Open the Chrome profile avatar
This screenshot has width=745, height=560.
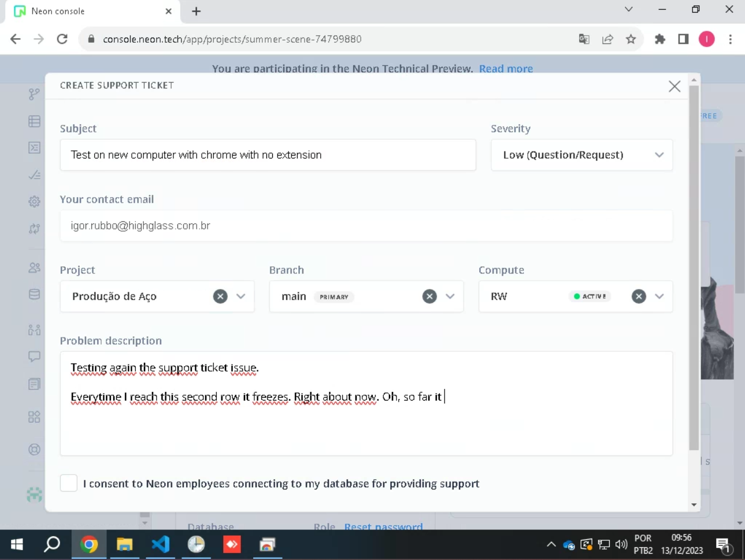(x=707, y=39)
